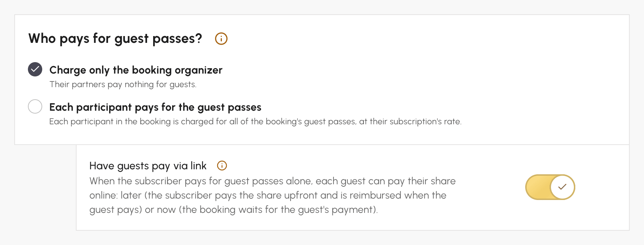The image size is (644, 245).
Task: Click the checkmark inside the selected radio circle
Action: [x=35, y=69]
